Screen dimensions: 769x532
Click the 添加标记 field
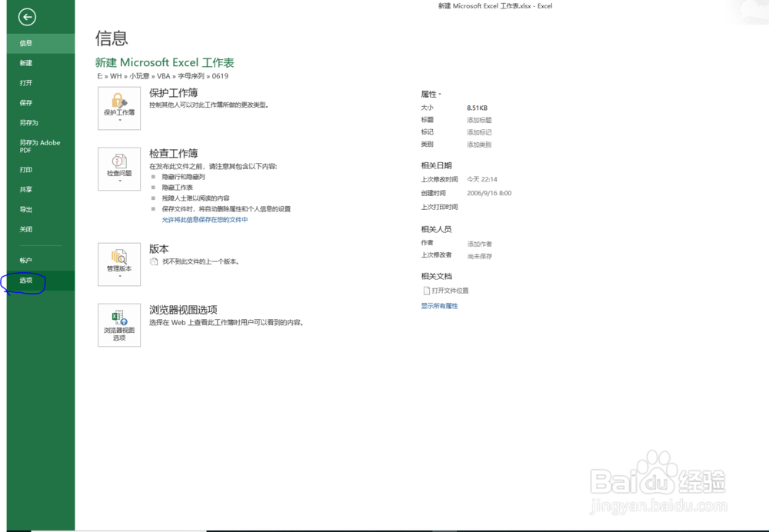(479, 132)
